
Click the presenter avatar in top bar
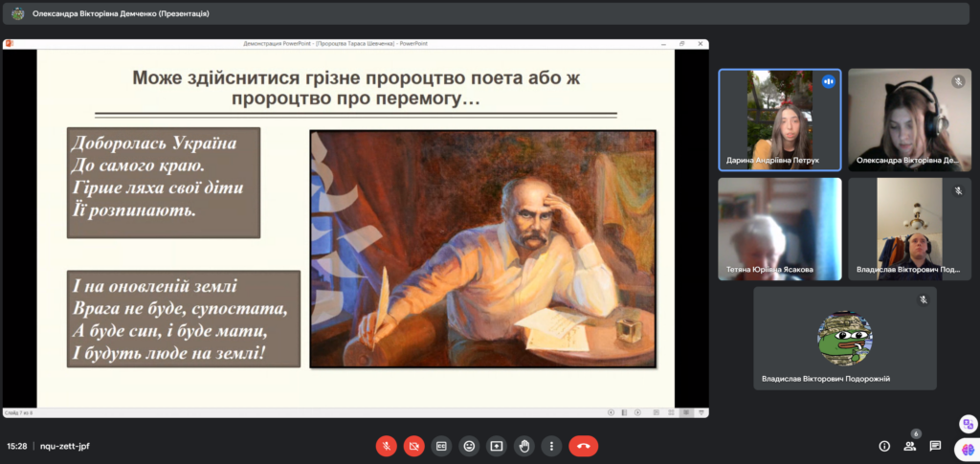coord(17,13)
